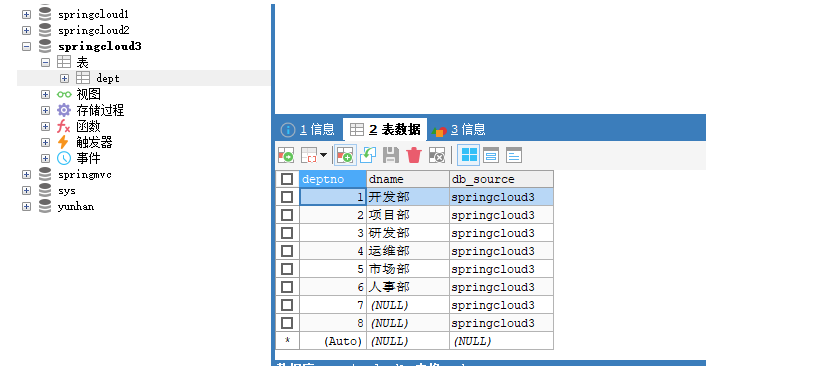This screenshot has height=372, width=834.
Task: Click the export table data icon
Action: pos(286,155)
